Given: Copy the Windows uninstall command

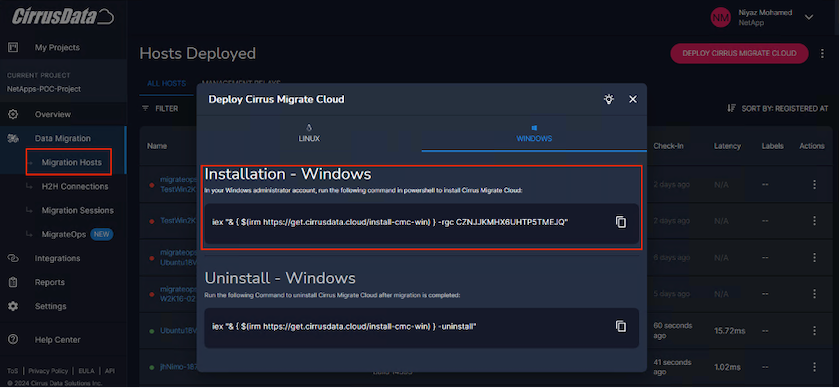Looking at the screenshot, I should 621,326.
